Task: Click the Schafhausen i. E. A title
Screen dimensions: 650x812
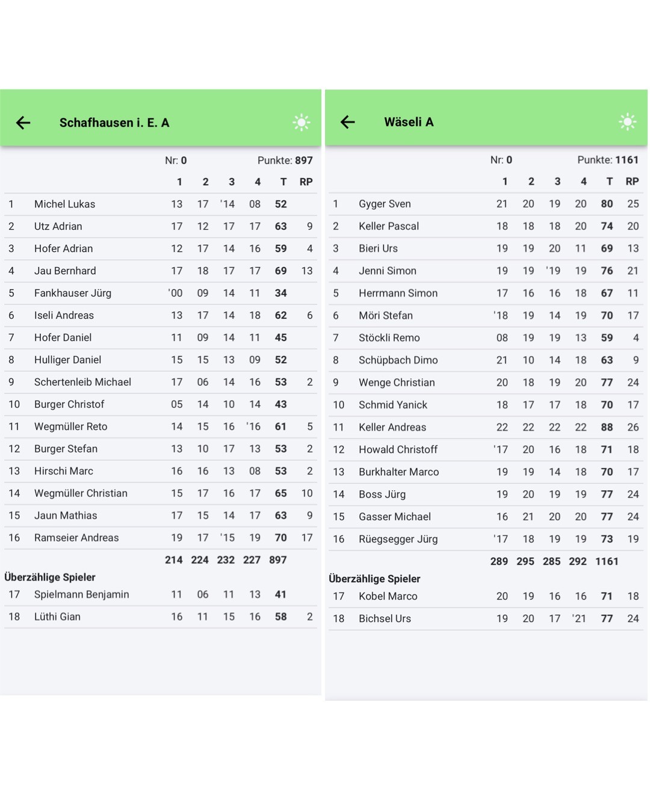Action: pyautogui.click(x=114, y=123)
